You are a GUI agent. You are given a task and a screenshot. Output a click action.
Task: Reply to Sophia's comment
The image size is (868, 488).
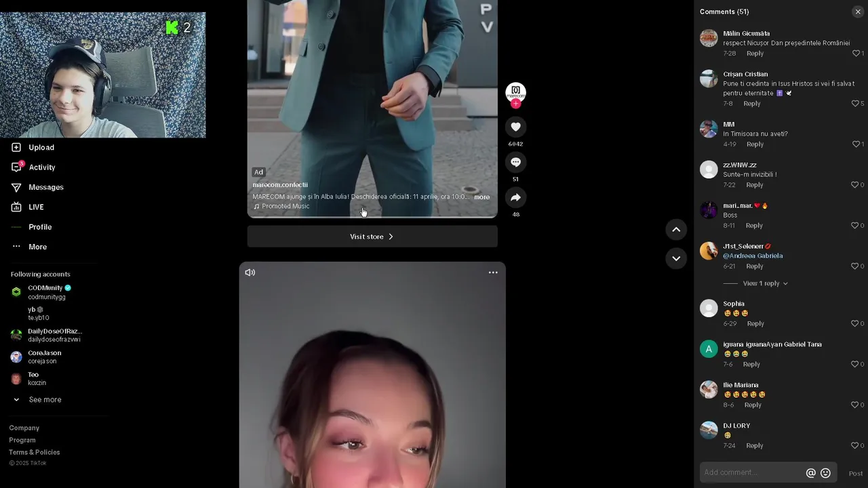coord(755,324)
